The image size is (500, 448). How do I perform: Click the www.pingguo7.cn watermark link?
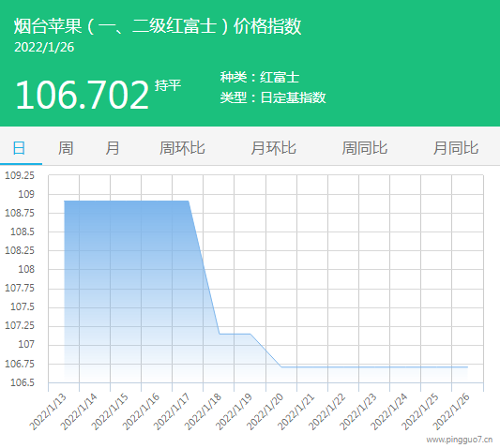[459, 440]
